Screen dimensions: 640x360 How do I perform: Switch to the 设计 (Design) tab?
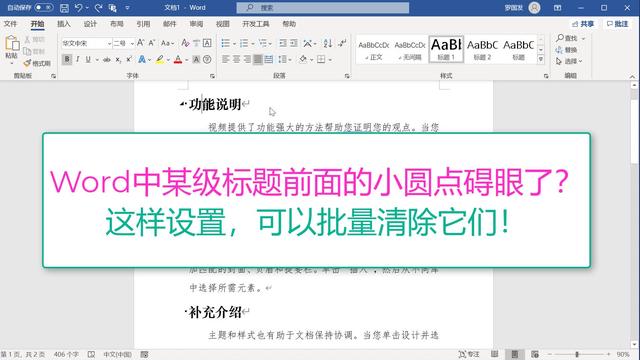[x=90, y=24]
